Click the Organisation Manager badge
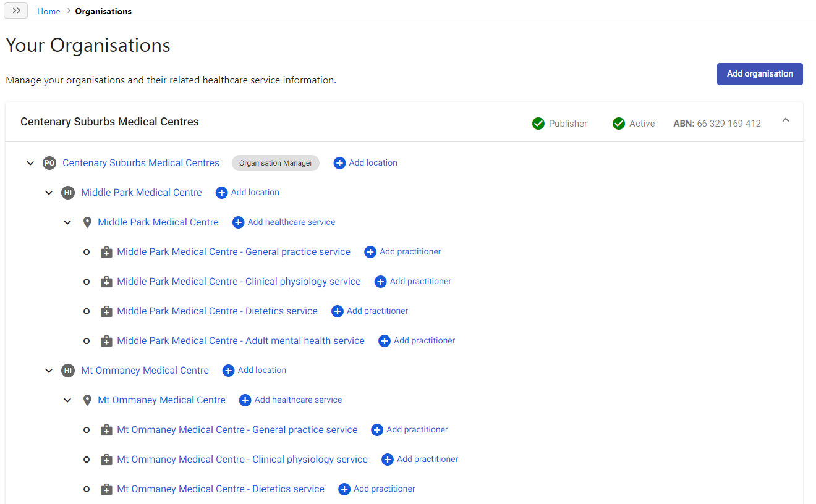The height and width of the screenshot is (504, 816). pyautogui.click(x=276, y=163)
